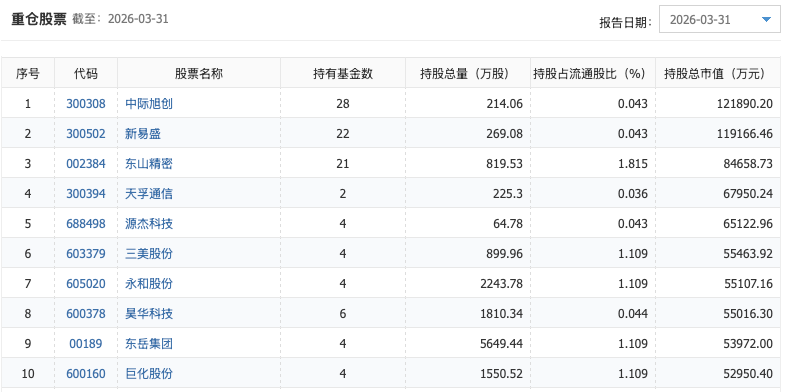Open stock name link 天孚通信
The height and width of the screenshot is (392, 786).
[149, 193]
